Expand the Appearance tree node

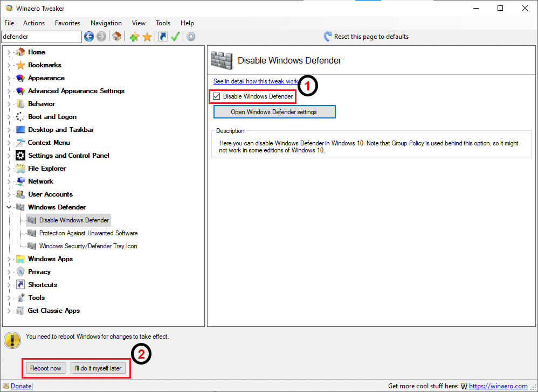coord(9,78)
